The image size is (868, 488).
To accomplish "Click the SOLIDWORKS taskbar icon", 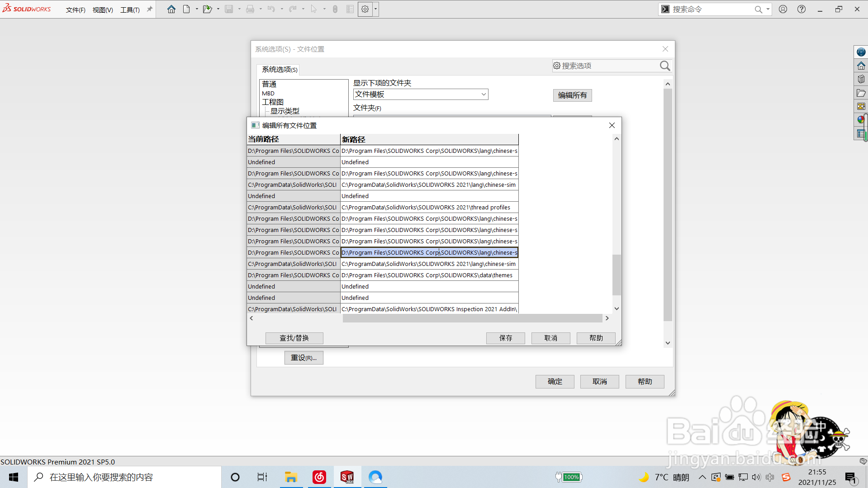I will click(347, 477).
